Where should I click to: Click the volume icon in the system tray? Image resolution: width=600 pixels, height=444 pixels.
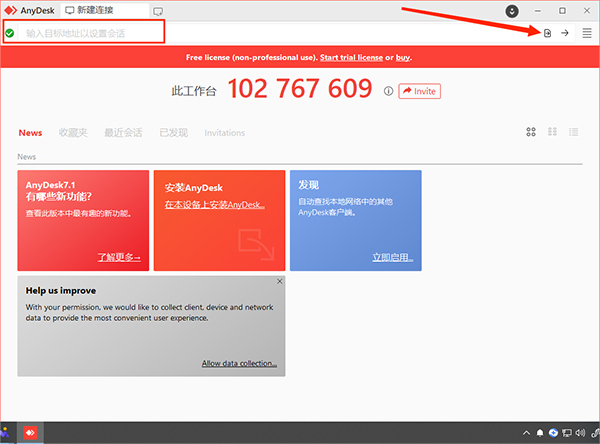click(580, 433)
